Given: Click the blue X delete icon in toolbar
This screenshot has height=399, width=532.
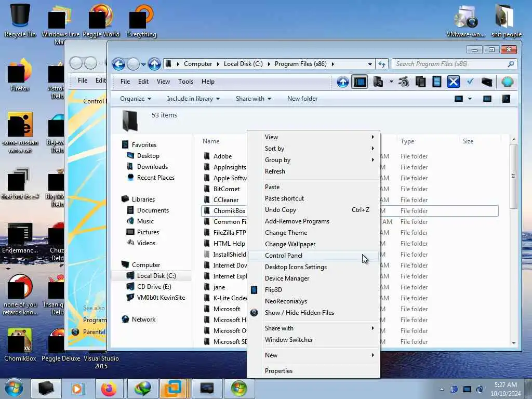Looking at the screenshot, I should [x=453, y=82].
